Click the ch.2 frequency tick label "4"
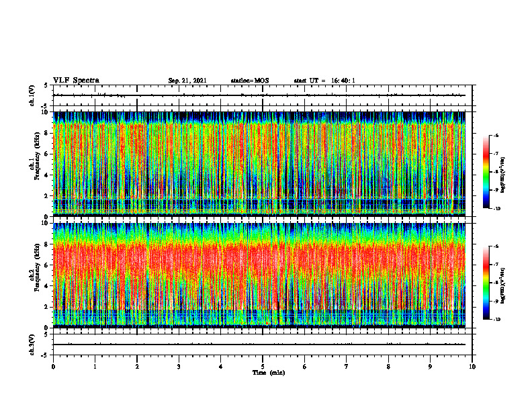Image resolution: width=532 pixels, height=411 pixels. click(x=47, y=286)
